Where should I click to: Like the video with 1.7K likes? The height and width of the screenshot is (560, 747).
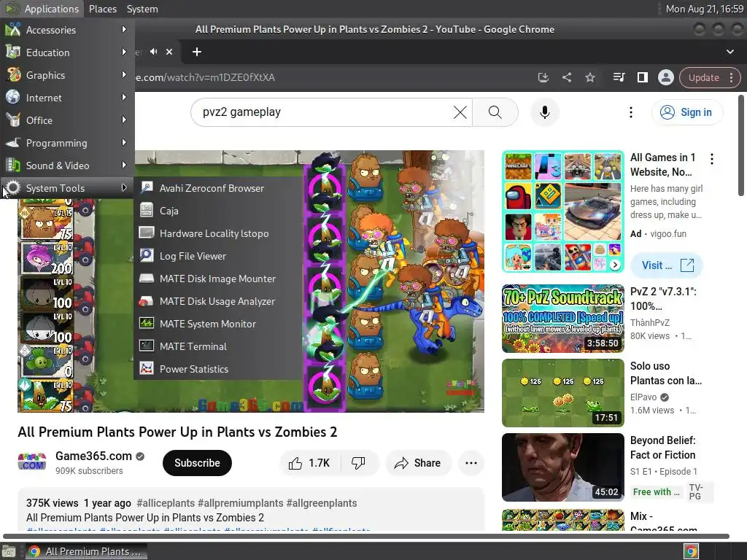(x=309, y=463)
